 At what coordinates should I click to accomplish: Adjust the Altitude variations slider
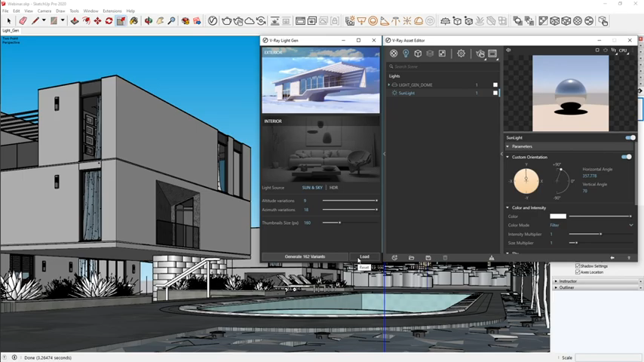coord(350,201)
